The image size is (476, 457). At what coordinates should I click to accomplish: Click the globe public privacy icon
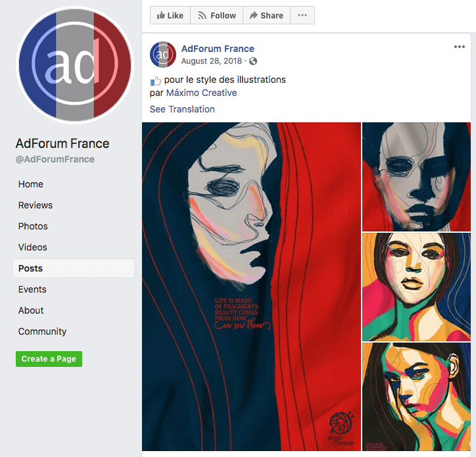click(253, 61)
